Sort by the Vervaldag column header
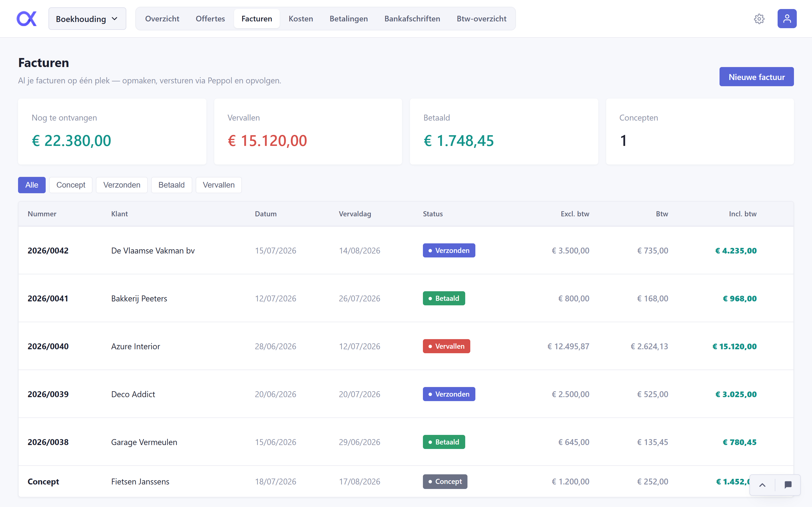The height and width of the screenshot is (507, 812). [x=355, y=214]
